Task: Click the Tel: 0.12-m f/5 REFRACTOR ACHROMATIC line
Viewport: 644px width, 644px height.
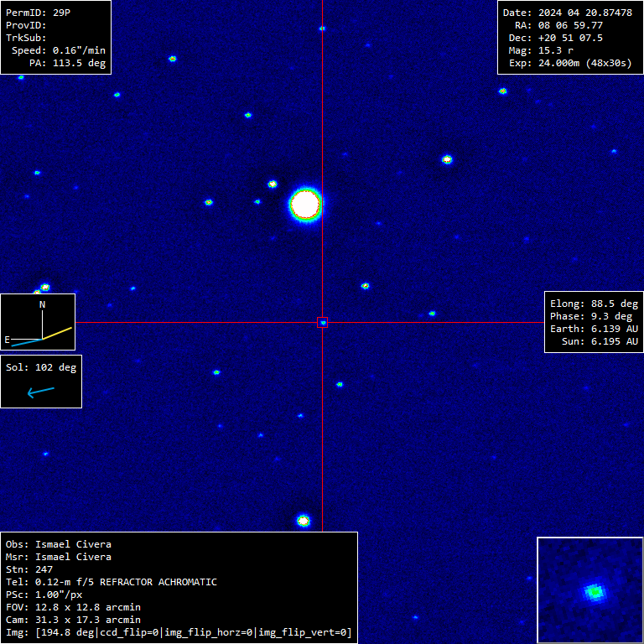Action: coord(112,583)
